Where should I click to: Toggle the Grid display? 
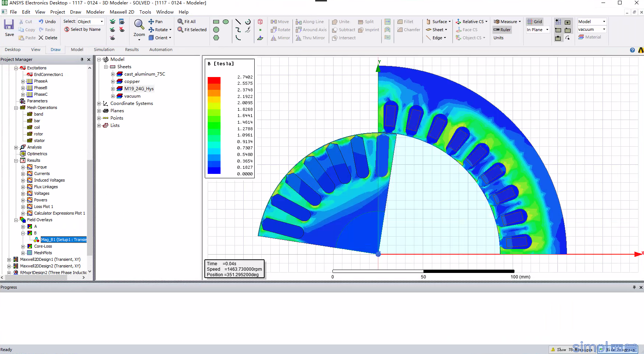(x=535, y=22)
